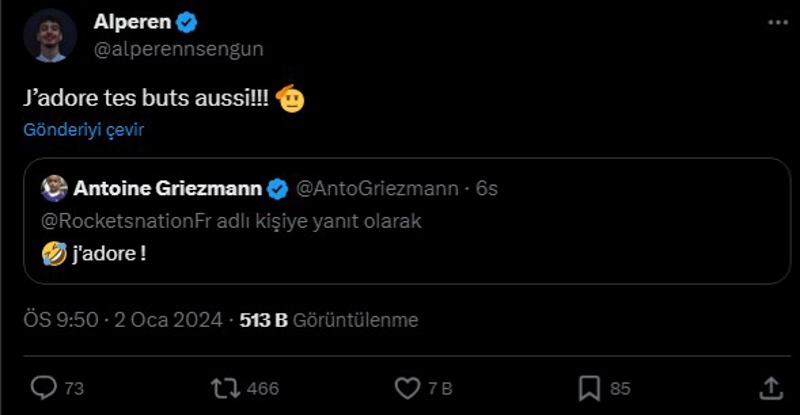The image size is (800, 415).
Task: Click the ÖS 9:50 · 2 Oca 2024 timestamp
Action: point(122,320)
